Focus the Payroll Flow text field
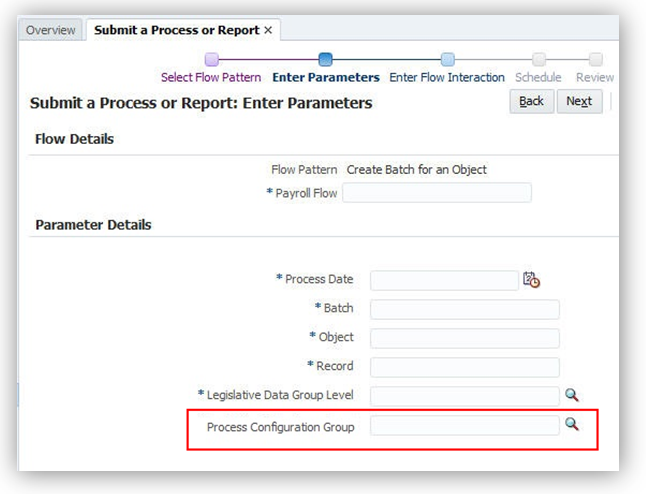 tap(437, 193)
